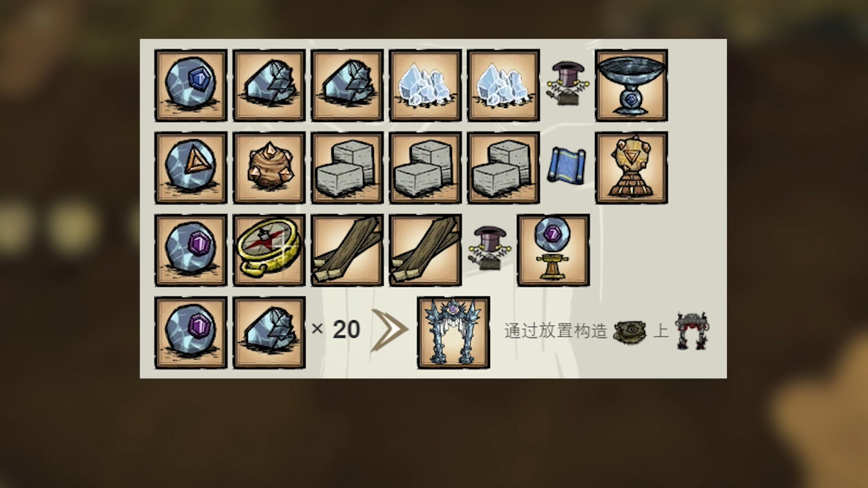Click the purple gem orb on pedestal
Screen dimensions: 868x488
553,250
